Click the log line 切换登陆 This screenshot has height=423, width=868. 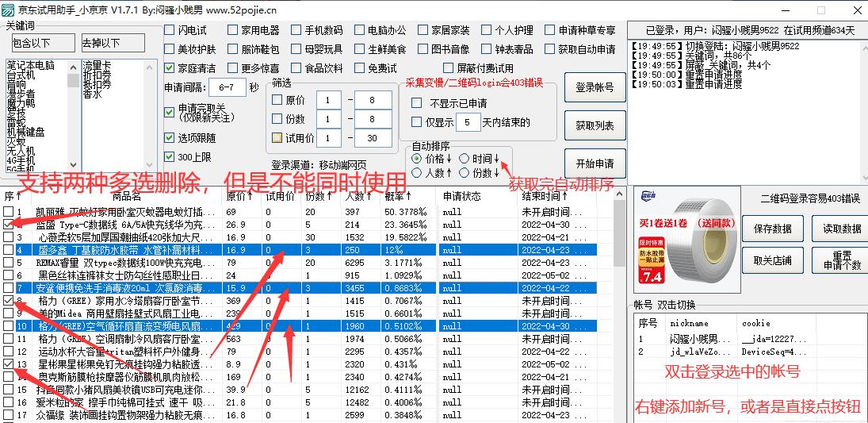(715, 46)
